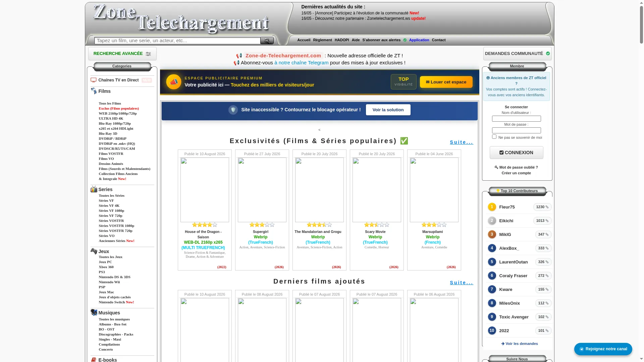Click TOP VISIBILITÉ badge
644x362 pixels.
(x=404, y=82)
